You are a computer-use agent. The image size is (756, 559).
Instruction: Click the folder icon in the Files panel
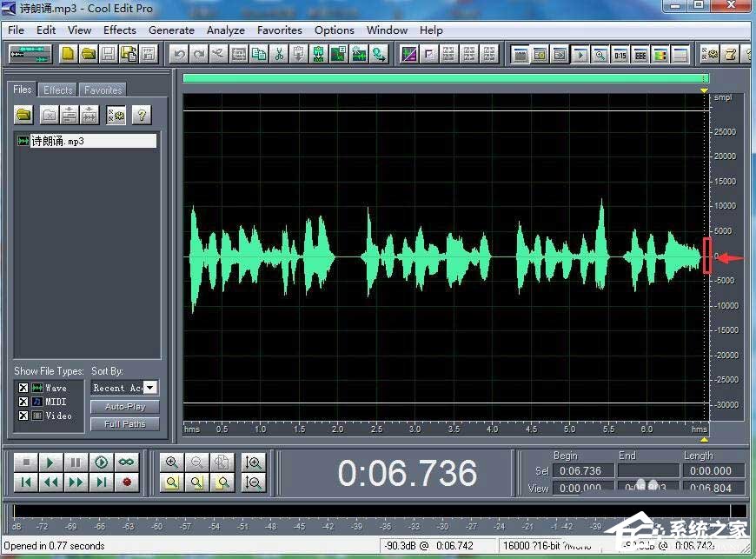[23, 115]
